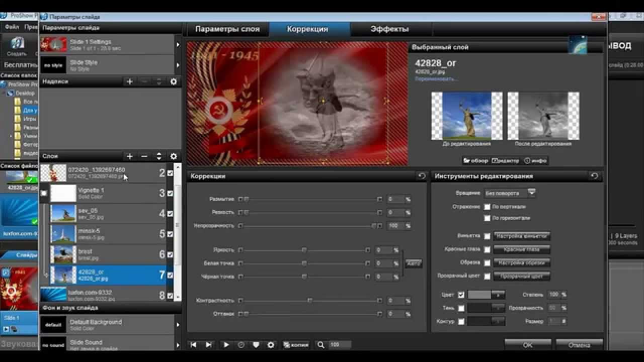
Task: Click the обзор browse button
Action: pos(476,160)
